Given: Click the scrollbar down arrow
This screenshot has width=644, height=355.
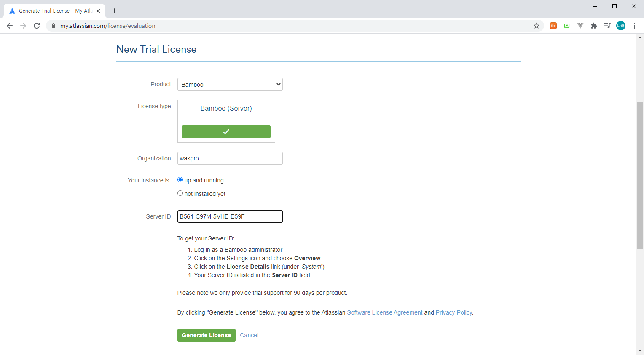Looking at the screenshot, I should [640, 351].
